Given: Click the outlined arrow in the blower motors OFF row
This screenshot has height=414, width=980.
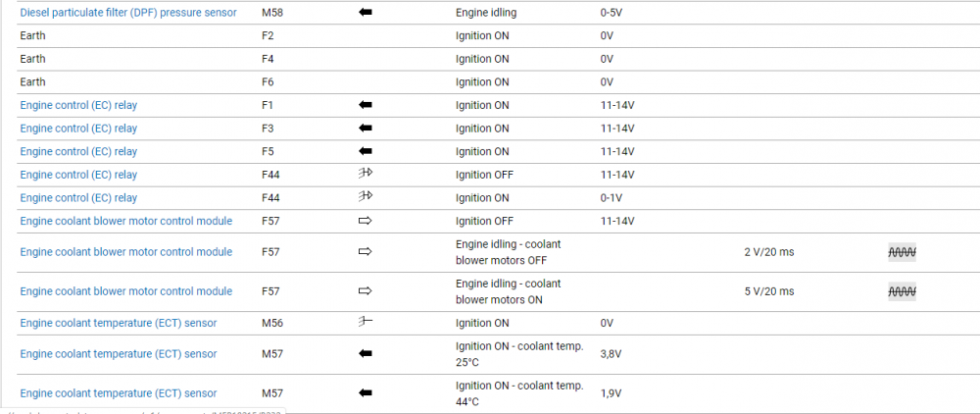Looking at the screenshot, I should click(x=367, y=252).
